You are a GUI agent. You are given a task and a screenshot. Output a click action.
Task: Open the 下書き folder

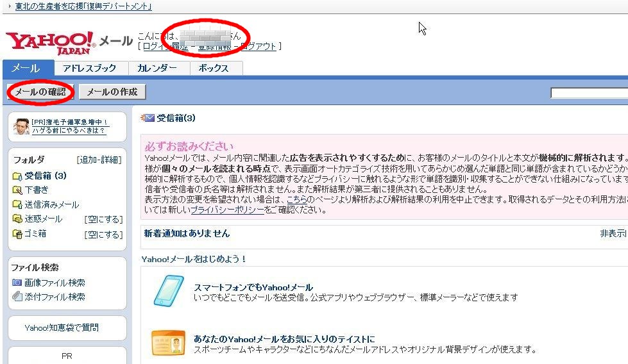tap(37, 190)
